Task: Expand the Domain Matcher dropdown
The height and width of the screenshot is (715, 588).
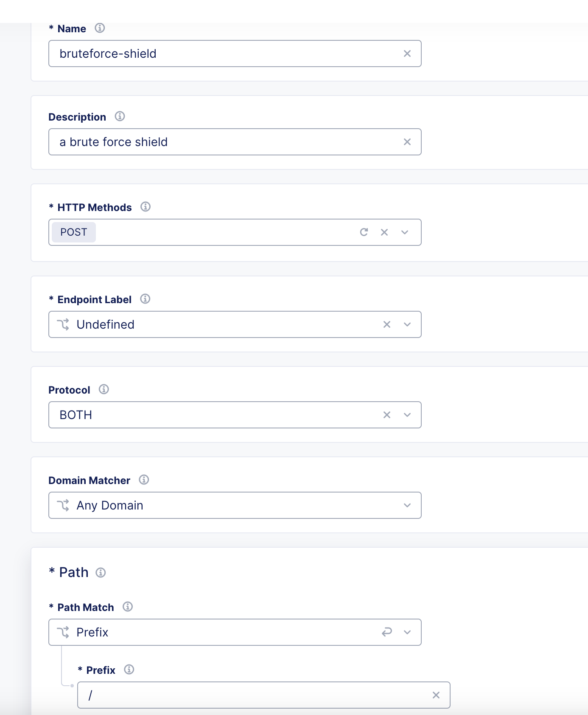Action: click(407, 505)
